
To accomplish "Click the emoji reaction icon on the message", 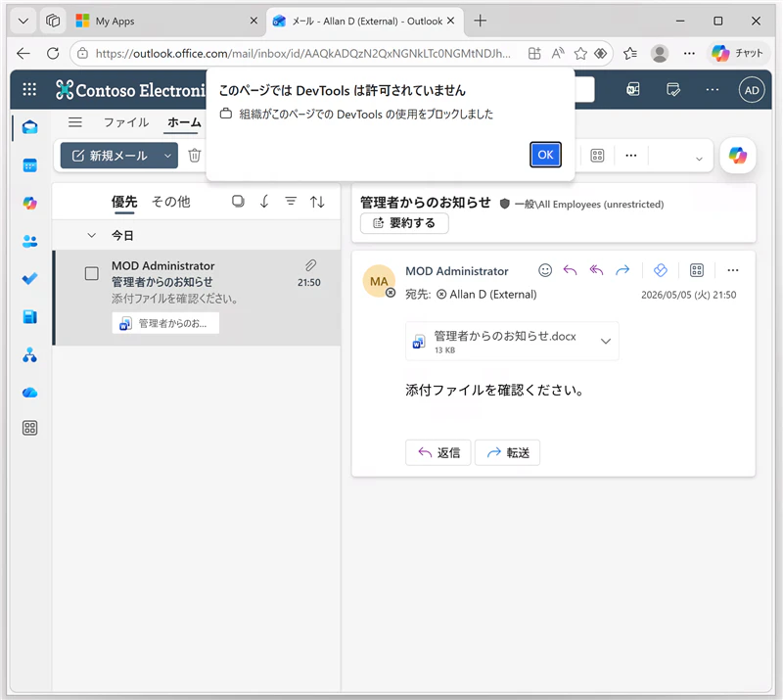I will 545,270.
